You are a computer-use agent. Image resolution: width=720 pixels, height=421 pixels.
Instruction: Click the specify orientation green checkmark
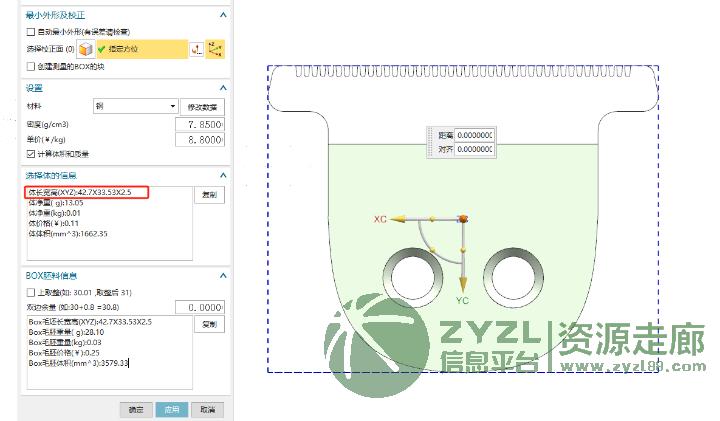102,49
